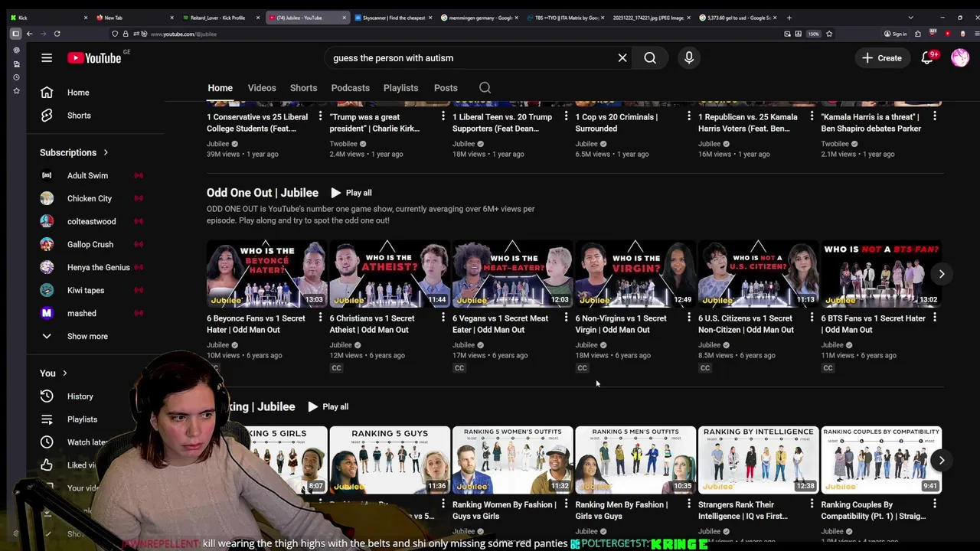Select the channel Posts tab
The width and height of the screenshot is (980, 551).
[x=446, y=88]
